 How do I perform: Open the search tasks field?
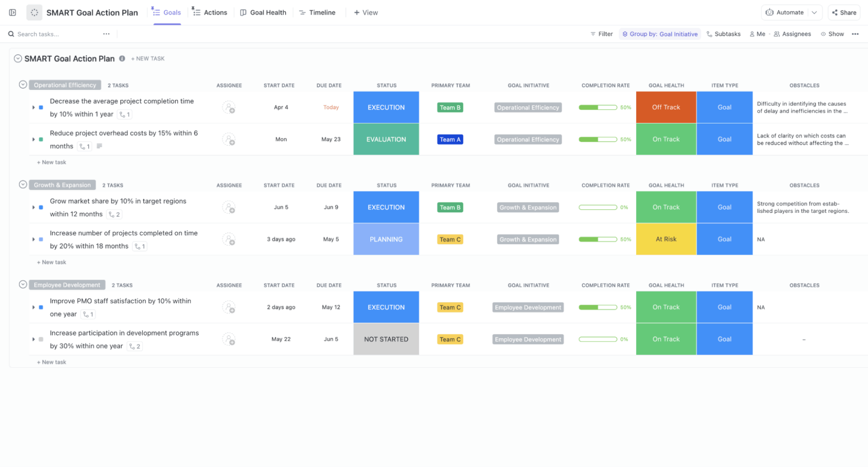point(38,34)
